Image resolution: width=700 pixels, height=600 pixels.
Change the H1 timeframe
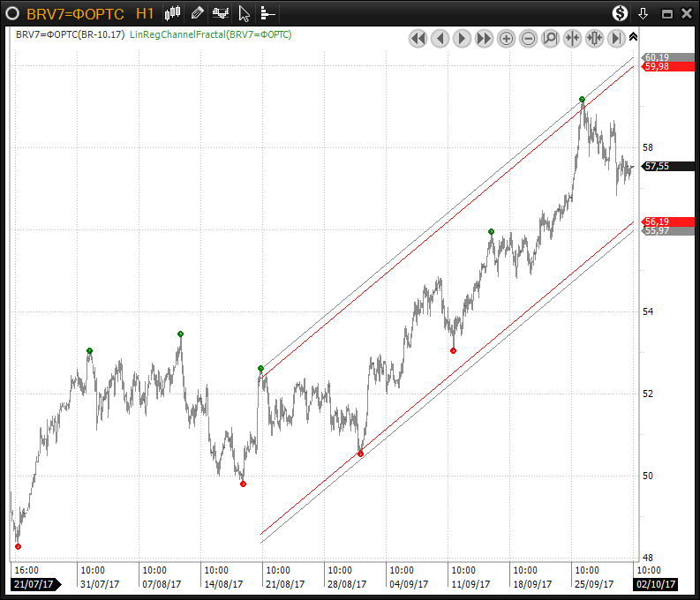click(145, 14)
